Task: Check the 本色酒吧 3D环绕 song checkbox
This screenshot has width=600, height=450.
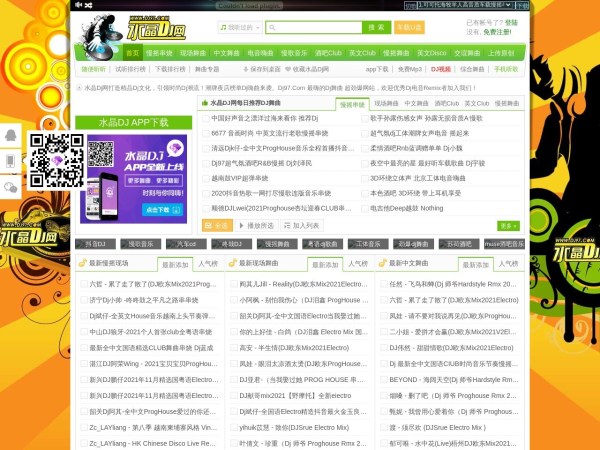Action: pos(363,193)
